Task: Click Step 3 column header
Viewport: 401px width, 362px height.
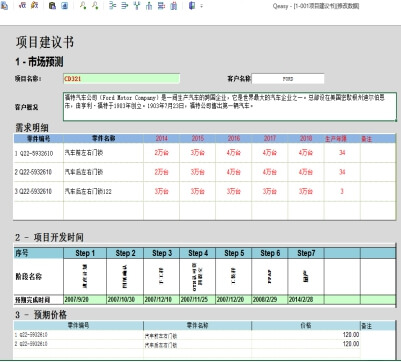Action: click(162, 253)
